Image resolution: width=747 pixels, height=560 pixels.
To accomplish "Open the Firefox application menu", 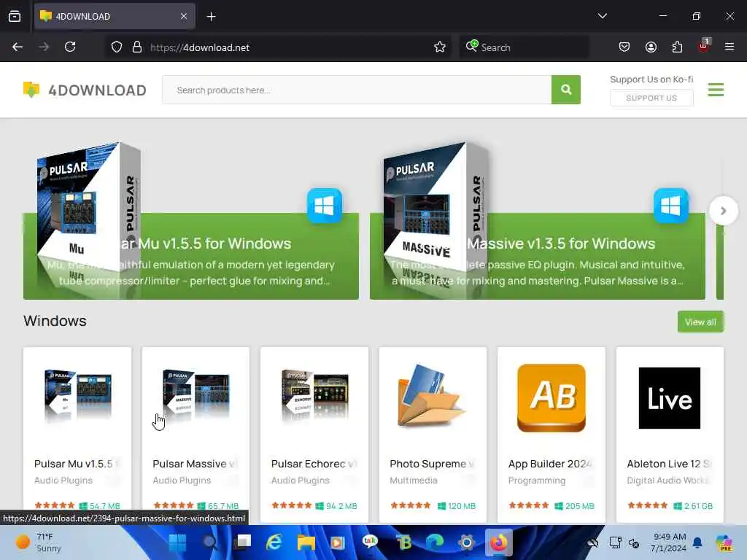I will click(729, 47).
